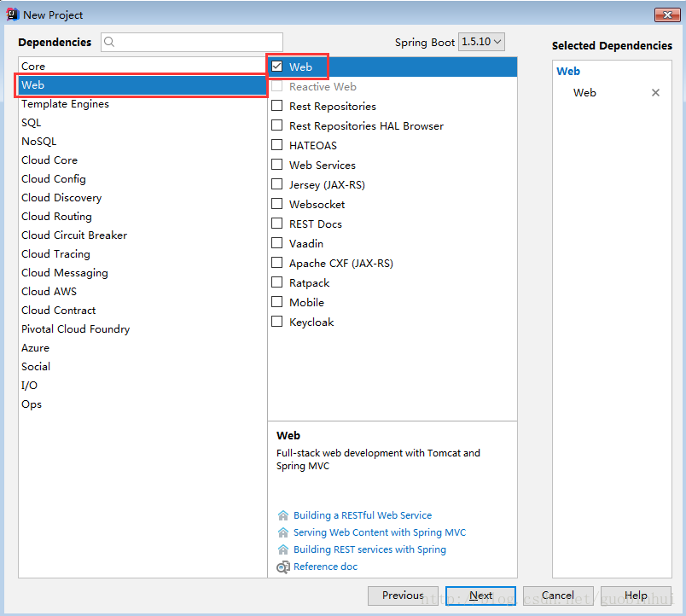Tick the Keycloak checkbox
Viewport: 686px width, 616px height.
277,322
